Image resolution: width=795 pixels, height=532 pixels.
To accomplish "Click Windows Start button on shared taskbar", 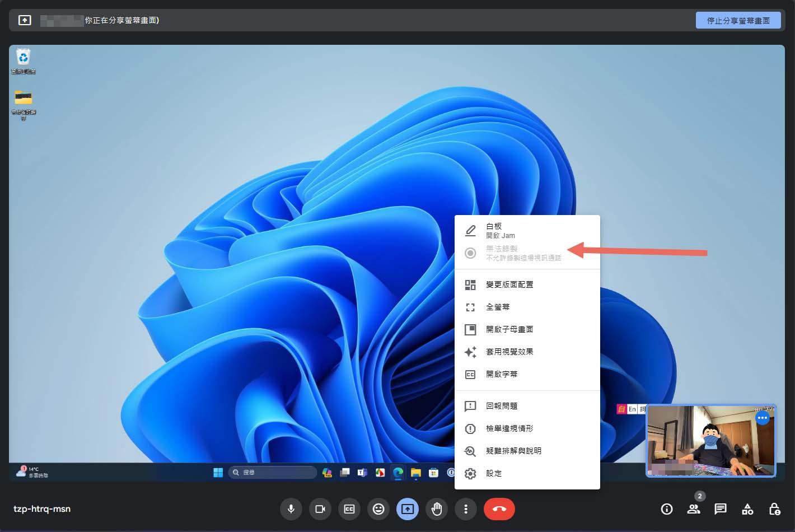I will click(218, 473).
